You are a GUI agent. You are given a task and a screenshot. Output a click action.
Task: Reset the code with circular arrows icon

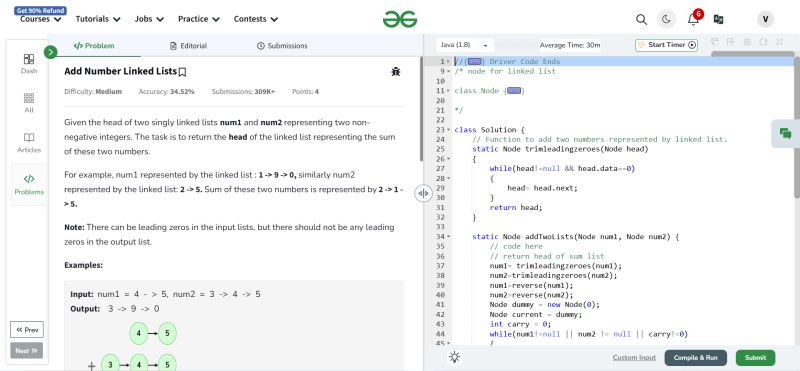pos(763,42)
